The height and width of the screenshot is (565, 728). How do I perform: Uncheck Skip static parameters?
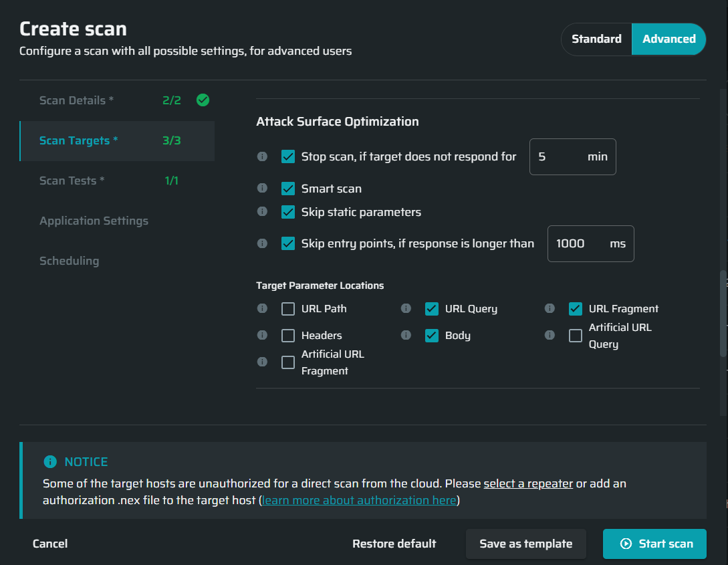pos(288,212)
